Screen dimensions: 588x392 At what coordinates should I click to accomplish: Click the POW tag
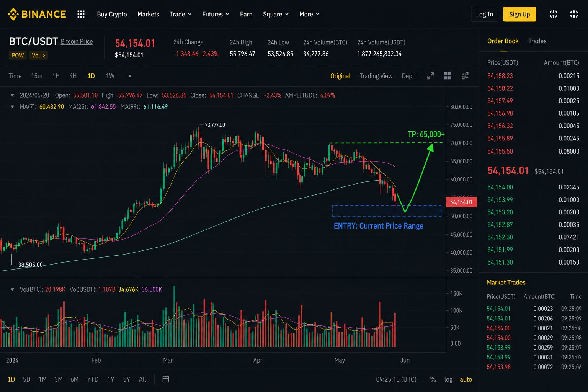click(18, 55)
